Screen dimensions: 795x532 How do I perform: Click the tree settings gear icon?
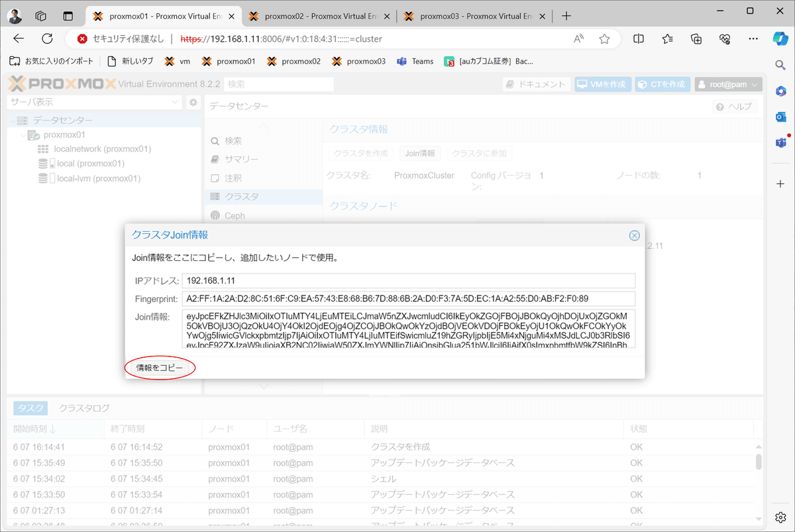(193, 102)
